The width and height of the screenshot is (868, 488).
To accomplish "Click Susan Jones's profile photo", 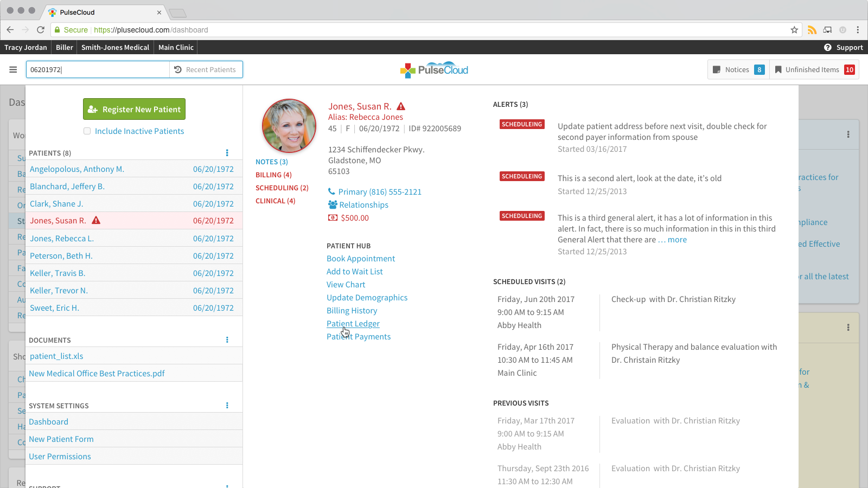I will pyautogui.click(x=289, y=126).
